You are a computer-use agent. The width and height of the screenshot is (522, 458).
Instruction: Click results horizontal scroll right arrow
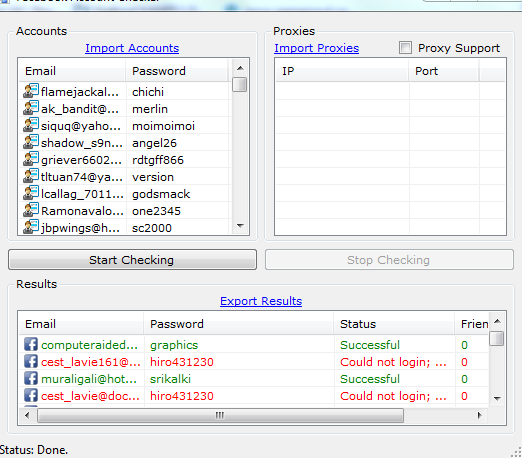coord(480,415)
